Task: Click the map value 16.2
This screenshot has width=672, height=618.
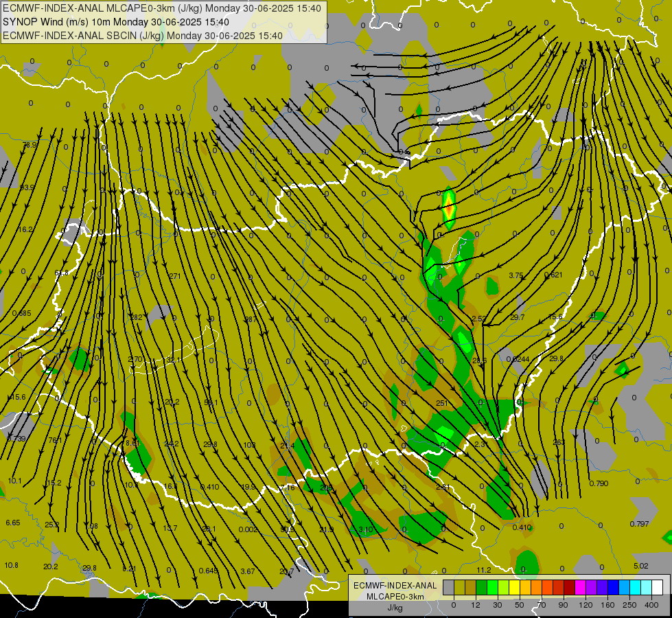Action: point(25,229)
